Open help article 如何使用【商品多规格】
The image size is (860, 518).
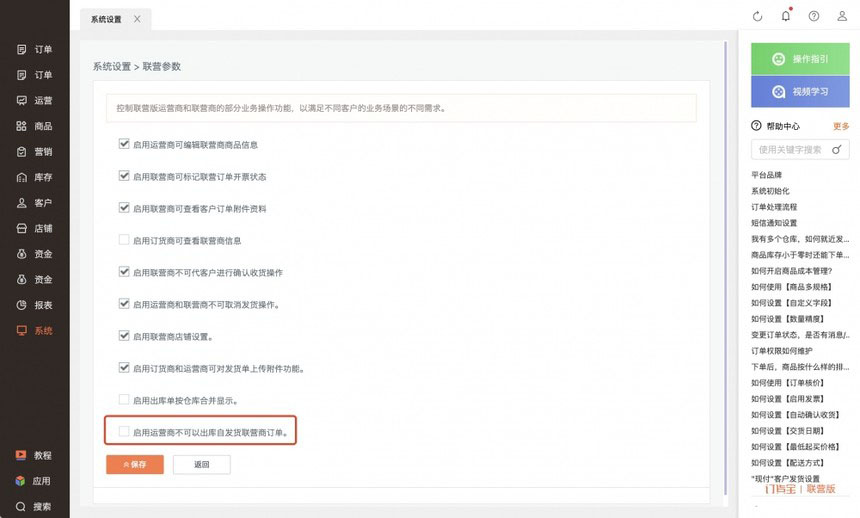[x=792, y=287]
